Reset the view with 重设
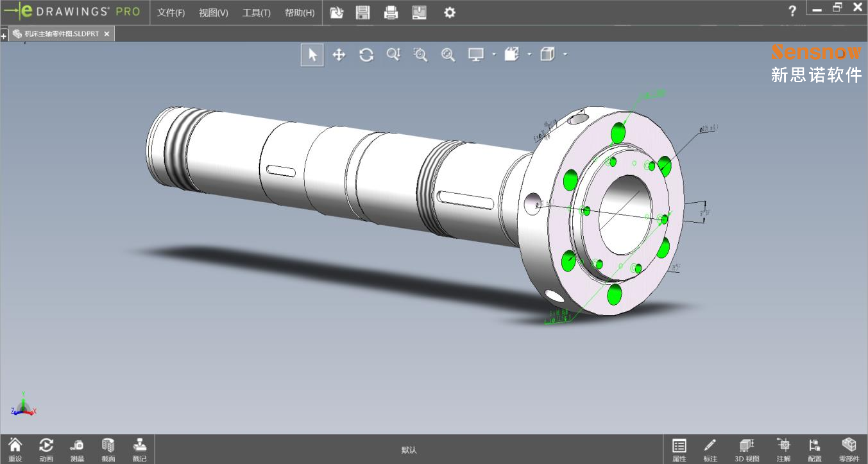 click(x=15, y=449)
